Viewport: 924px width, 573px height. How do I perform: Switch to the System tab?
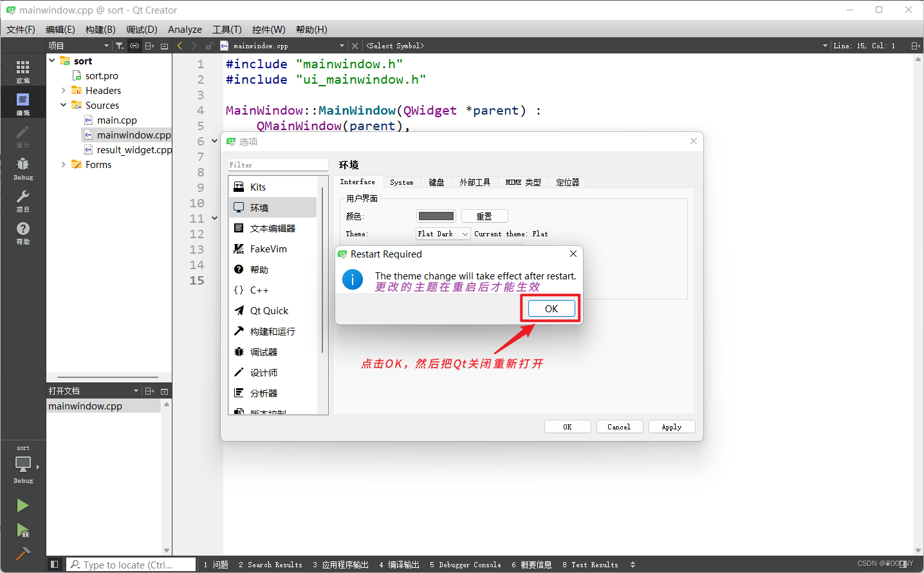coord(402,182)
